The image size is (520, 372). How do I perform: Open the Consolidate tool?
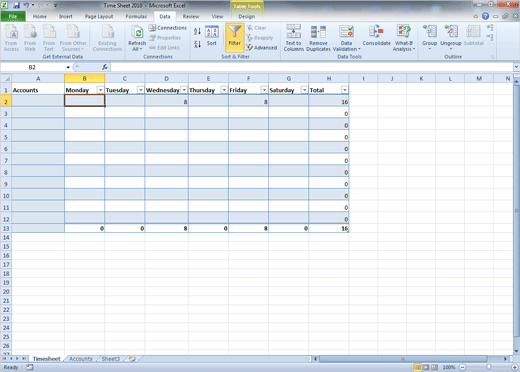(377, 36)
